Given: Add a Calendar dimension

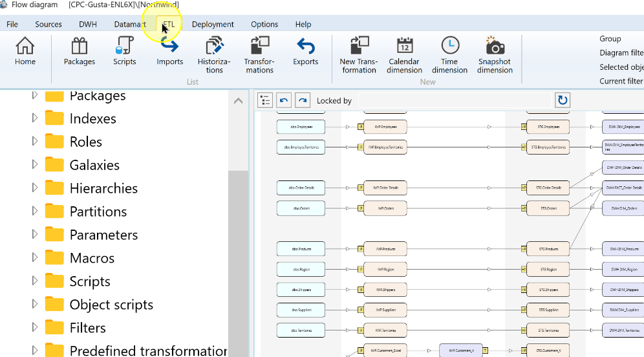Looking at the screenshot, I should (x=405, y=55).
